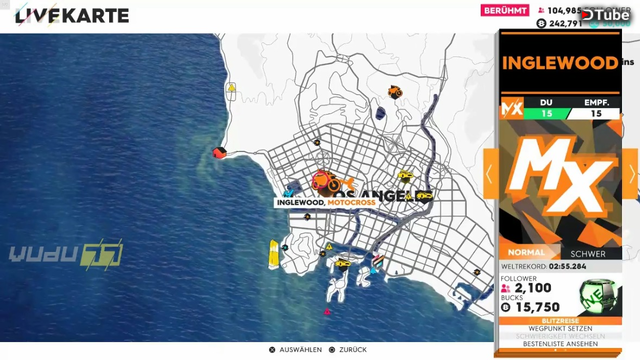Screen dimensions: 640x360
Task: Click the pink triangle marker in the ocean
Action: coord(327,312)
